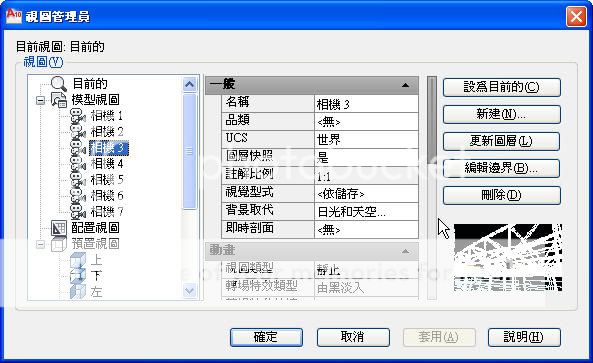Click the 配置視圖 layout icon
This screenshot has height=363, width=593.
59,228
